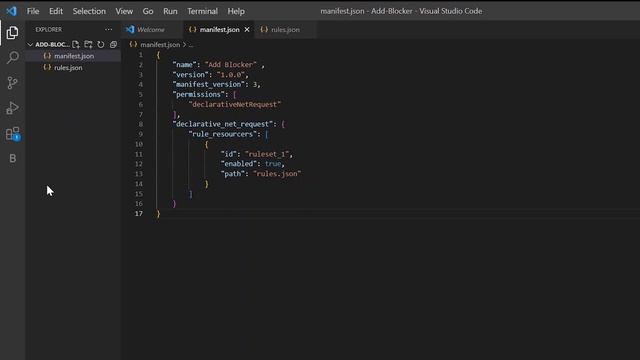640x360 pixels.
Task: Refresh the Explorer file tree
Action: [x=100, y=44]
